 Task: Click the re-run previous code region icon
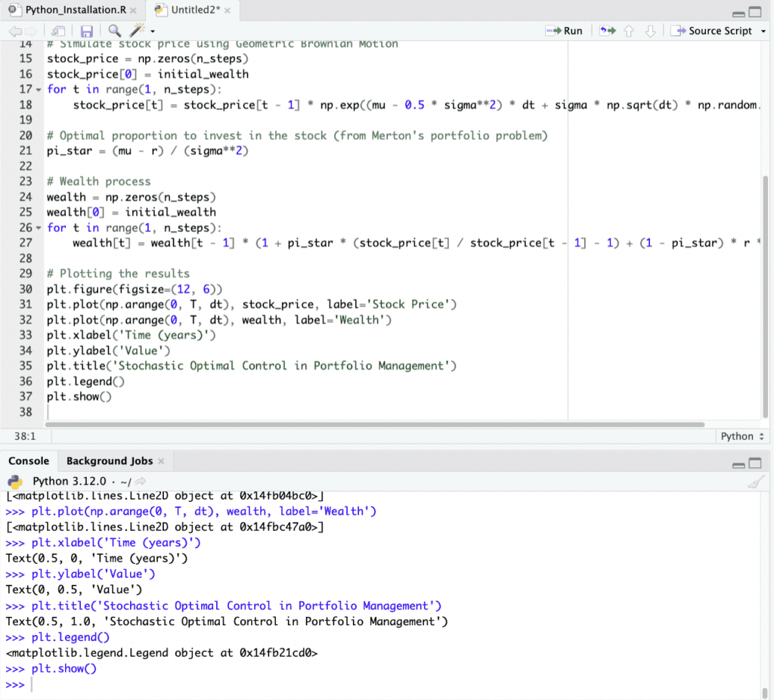tap(607, 31)
